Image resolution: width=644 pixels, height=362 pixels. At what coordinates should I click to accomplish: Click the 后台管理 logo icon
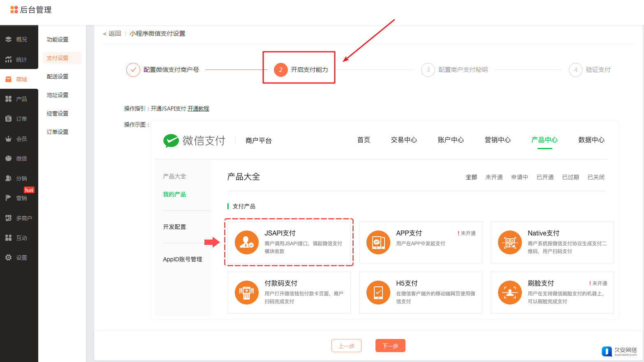point(14,9)
